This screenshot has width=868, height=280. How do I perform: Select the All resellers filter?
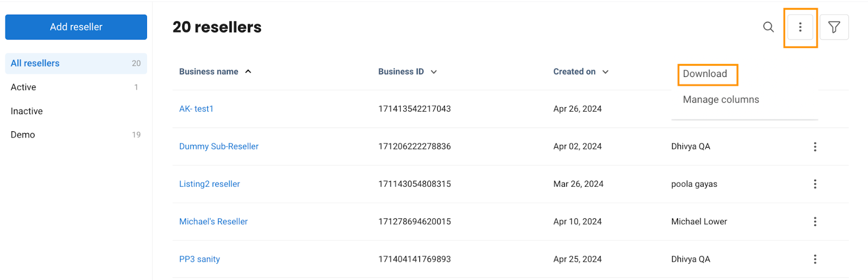point(76,63)
